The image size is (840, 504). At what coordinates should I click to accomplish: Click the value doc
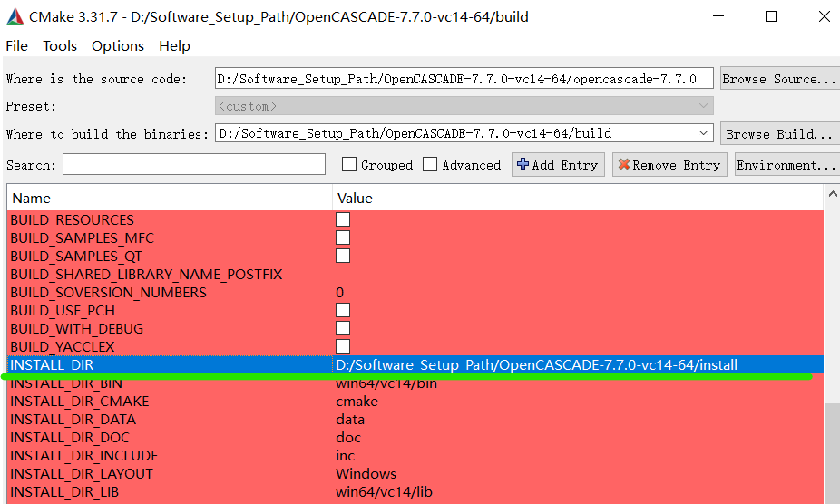point(348,438)
